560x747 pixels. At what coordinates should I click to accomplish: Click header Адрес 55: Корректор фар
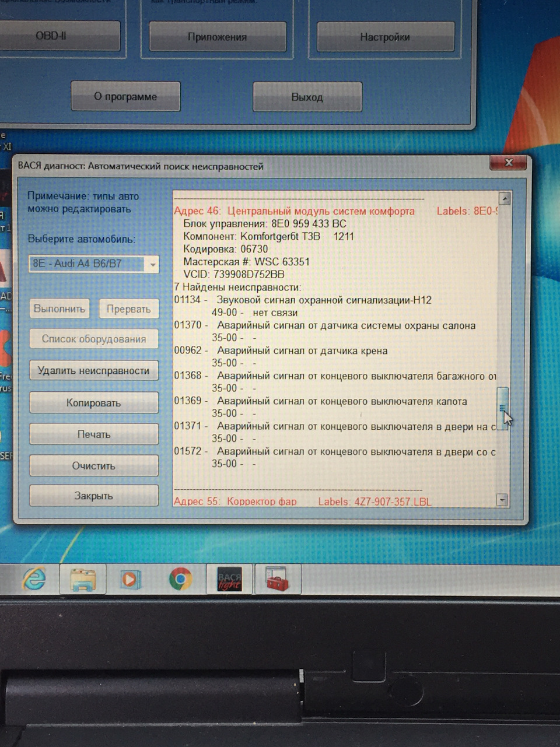click(x=236, y=501)
